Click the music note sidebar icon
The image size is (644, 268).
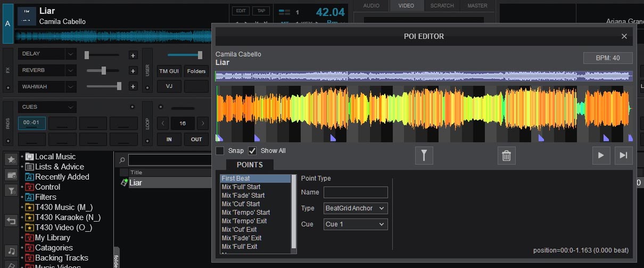11,251
